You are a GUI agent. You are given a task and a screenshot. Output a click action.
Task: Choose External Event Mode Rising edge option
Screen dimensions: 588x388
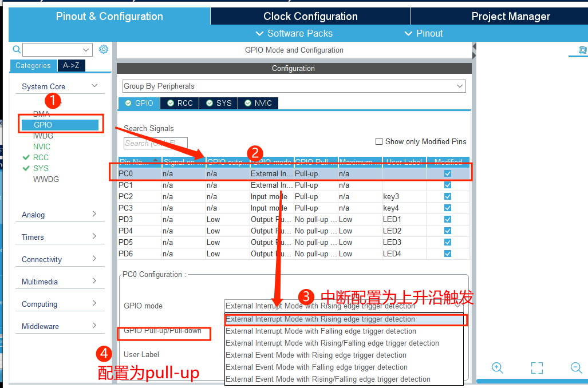click(344, 355)
